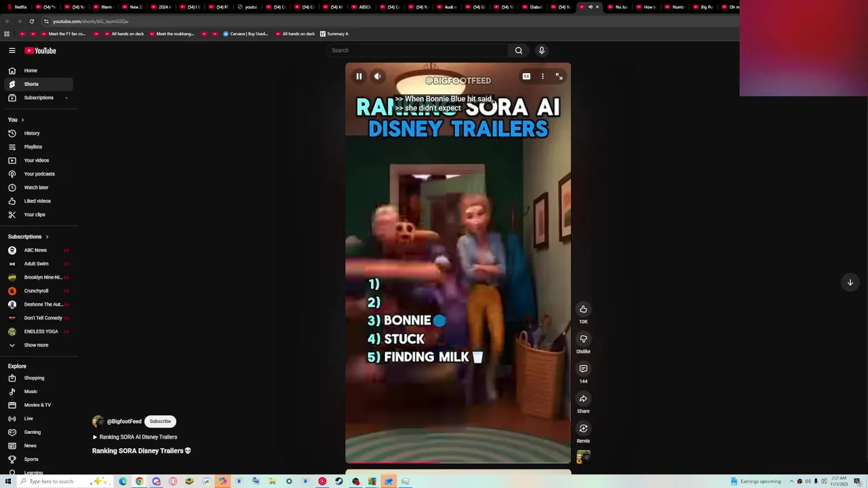Image resolution: width=868 pixels, height=488 pixels.
Task: Open Your podcasts
Action: 39,174
